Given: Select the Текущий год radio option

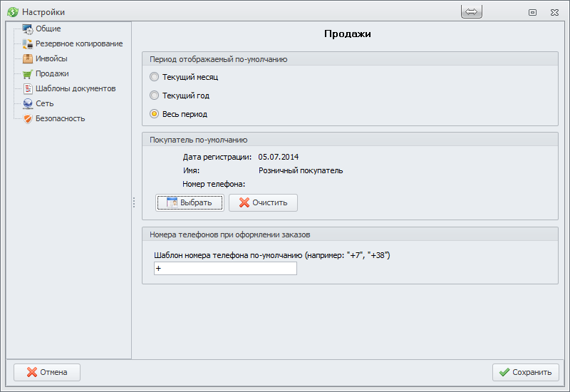Looking at the screenshot, I should (154, 95).
